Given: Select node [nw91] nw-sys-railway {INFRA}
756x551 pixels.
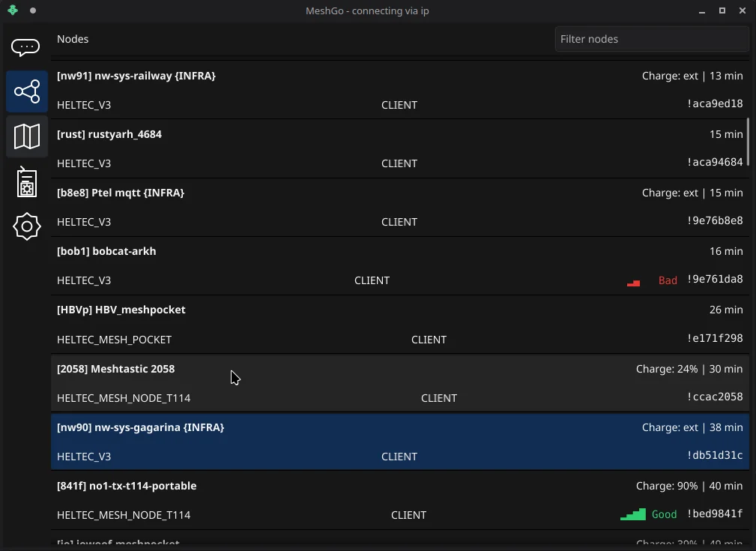Looking at the screenshot, I should (400, 90).
